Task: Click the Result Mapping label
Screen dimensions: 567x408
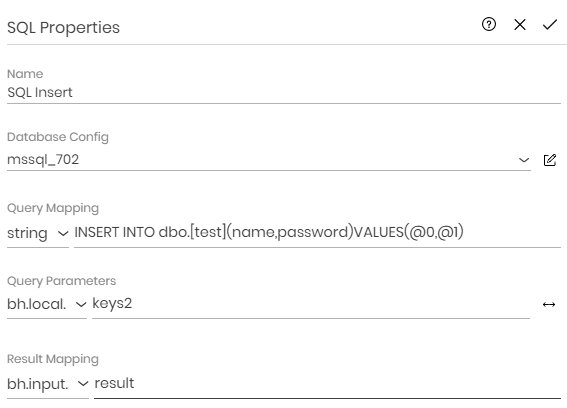Action: (x=53, y=359)
